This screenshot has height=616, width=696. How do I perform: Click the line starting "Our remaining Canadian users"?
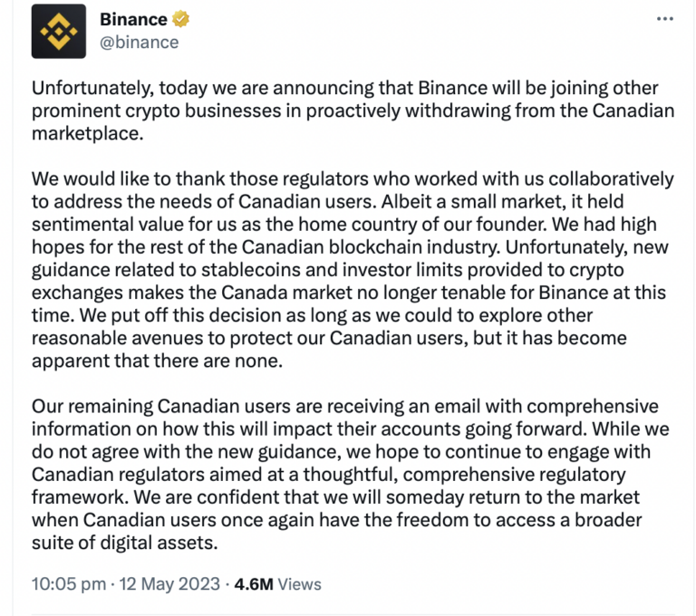click(344, 405)
